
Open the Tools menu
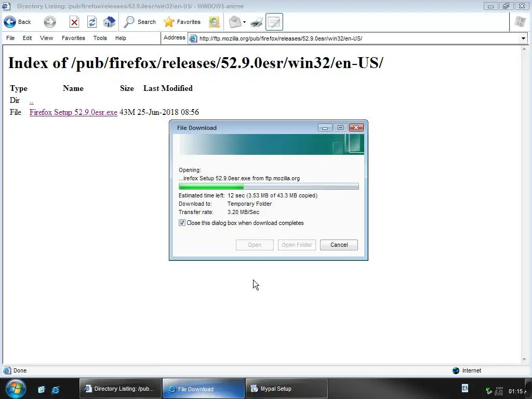point(100,38)
